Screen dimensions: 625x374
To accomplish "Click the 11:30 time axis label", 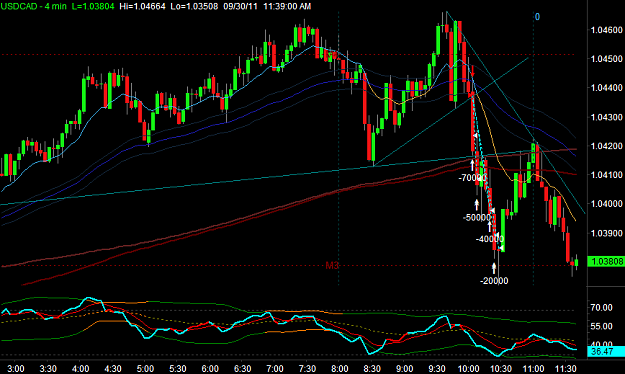I will (x=565, y=368).
